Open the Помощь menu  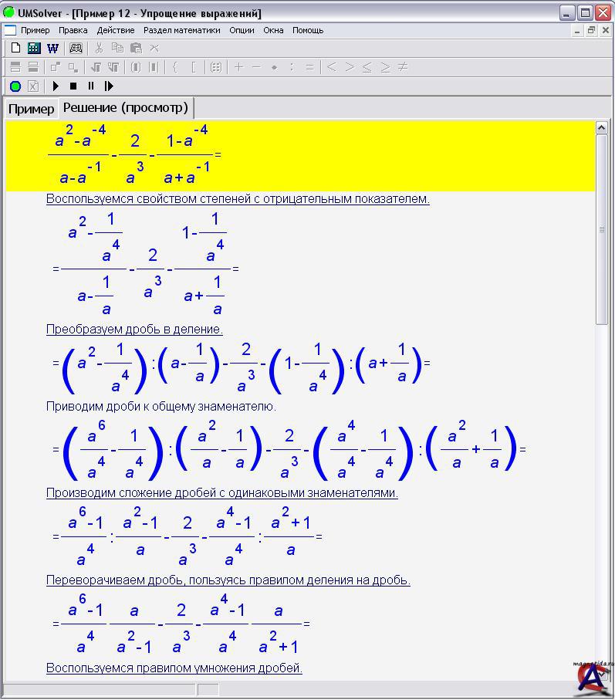308,30
